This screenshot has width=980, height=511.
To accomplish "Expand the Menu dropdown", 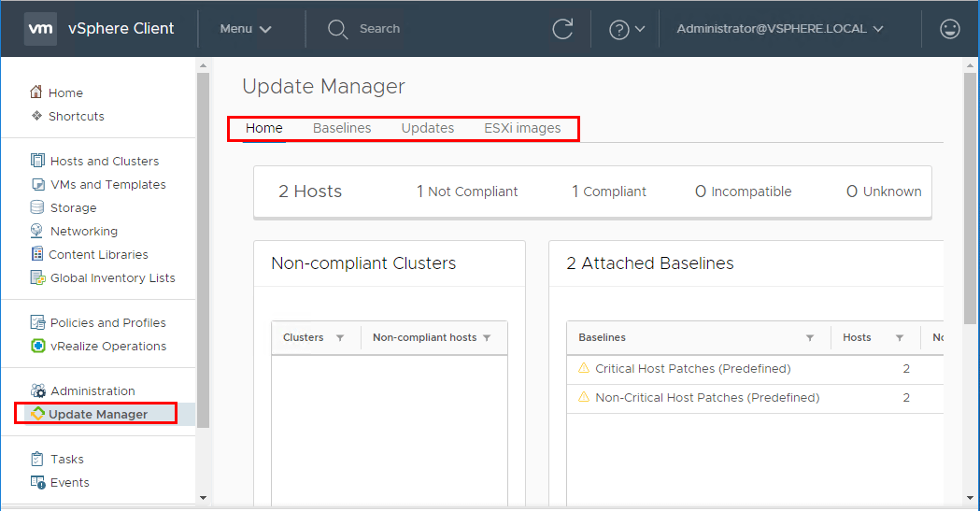I will pyautogui.click(x=246, y=29).
